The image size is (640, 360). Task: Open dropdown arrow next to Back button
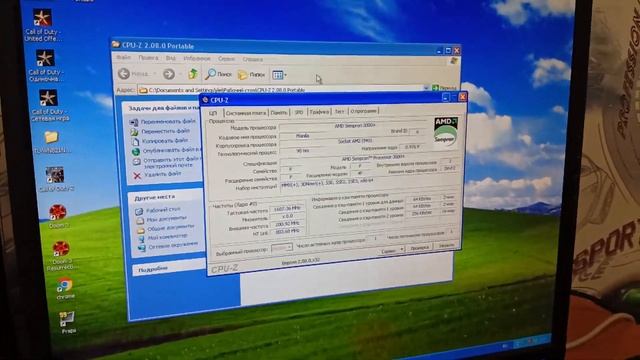pos(155,74)
